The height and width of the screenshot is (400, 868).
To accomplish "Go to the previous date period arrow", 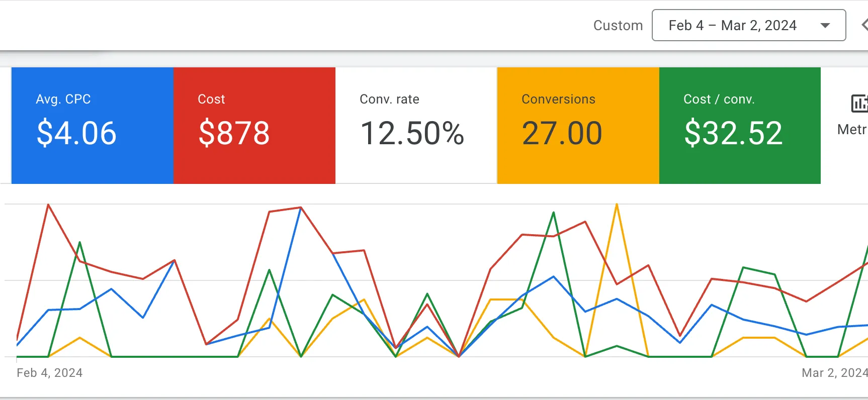I will [864, 25].
